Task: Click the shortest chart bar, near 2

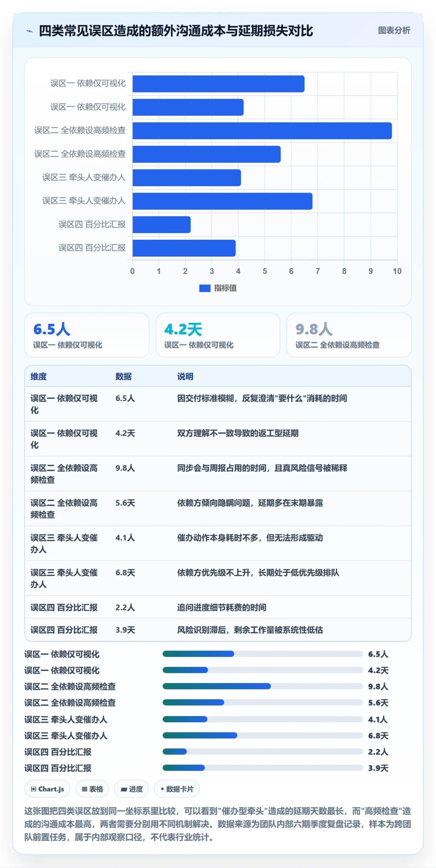Action: tap(161, 225)
